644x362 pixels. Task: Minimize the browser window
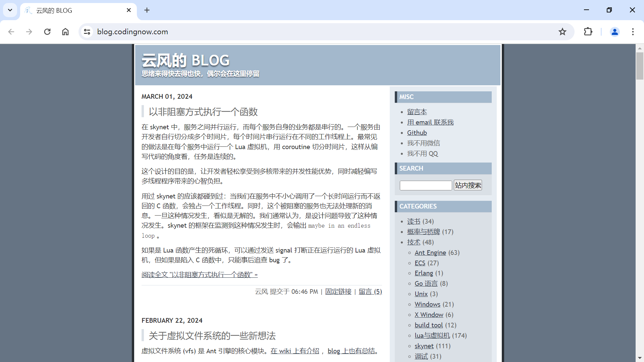point(586,10)
